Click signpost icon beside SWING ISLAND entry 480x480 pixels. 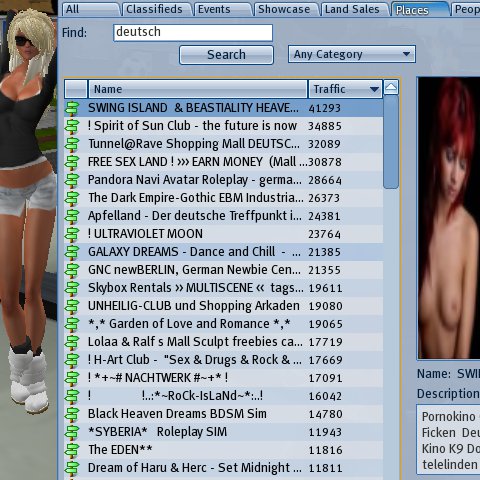click(x=72, y=108)
